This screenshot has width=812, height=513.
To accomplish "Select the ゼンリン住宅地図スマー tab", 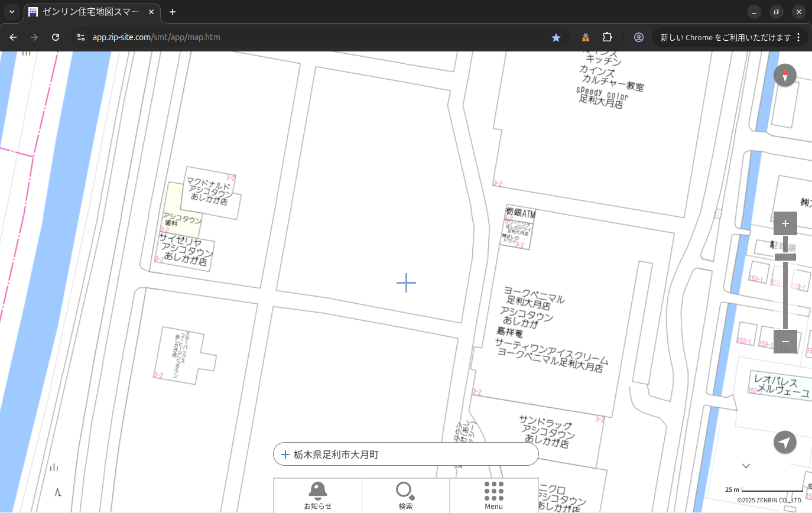I will pyautogui.click(x=91, y=12).
